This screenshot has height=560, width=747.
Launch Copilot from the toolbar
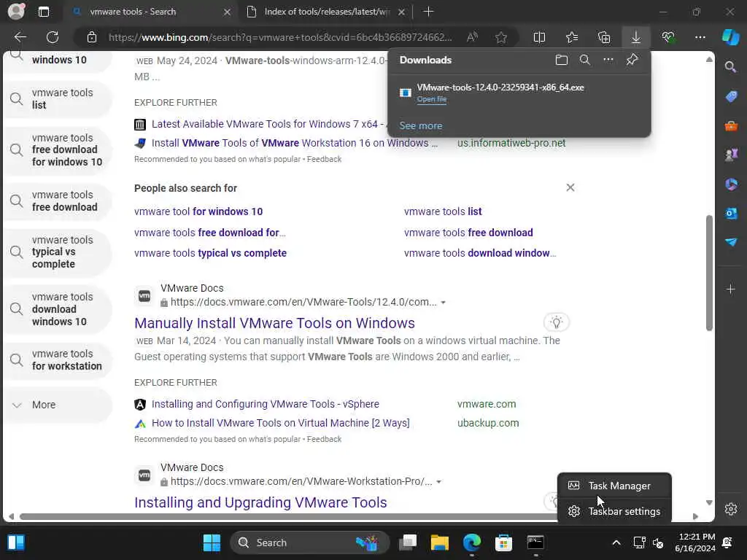[x=730, y=37]
